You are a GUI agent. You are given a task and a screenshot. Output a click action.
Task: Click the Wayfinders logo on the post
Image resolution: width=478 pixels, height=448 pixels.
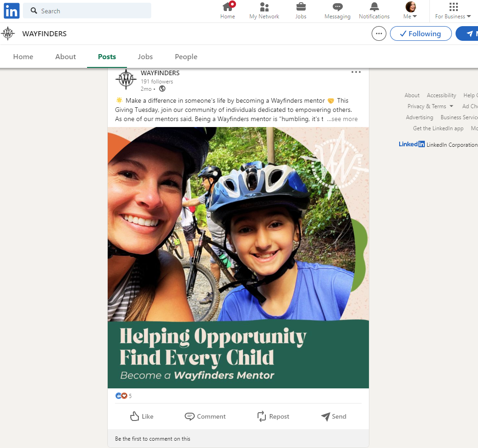[x=126, y=80]
